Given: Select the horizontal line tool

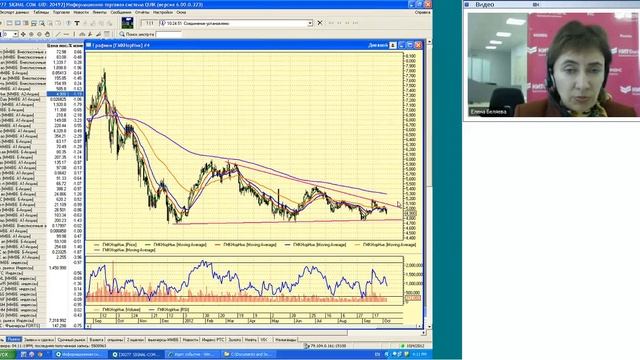Looking at the screenshot, I should [66, 34].
